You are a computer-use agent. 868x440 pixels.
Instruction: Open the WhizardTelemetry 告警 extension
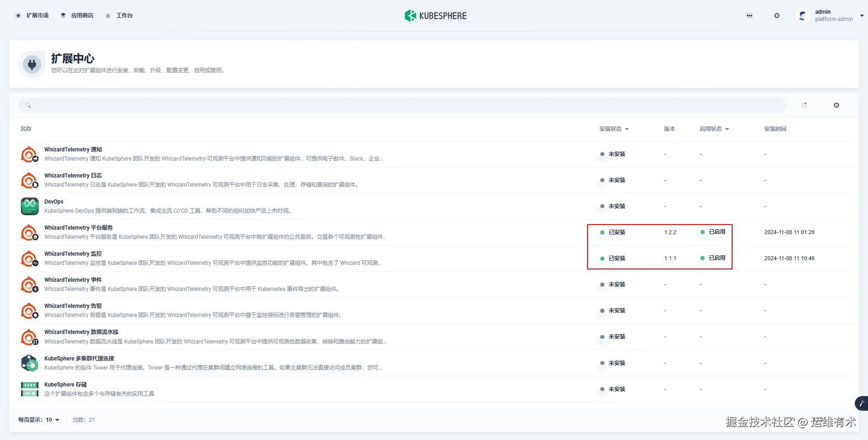pyautogui.click(x=73, y=306)
